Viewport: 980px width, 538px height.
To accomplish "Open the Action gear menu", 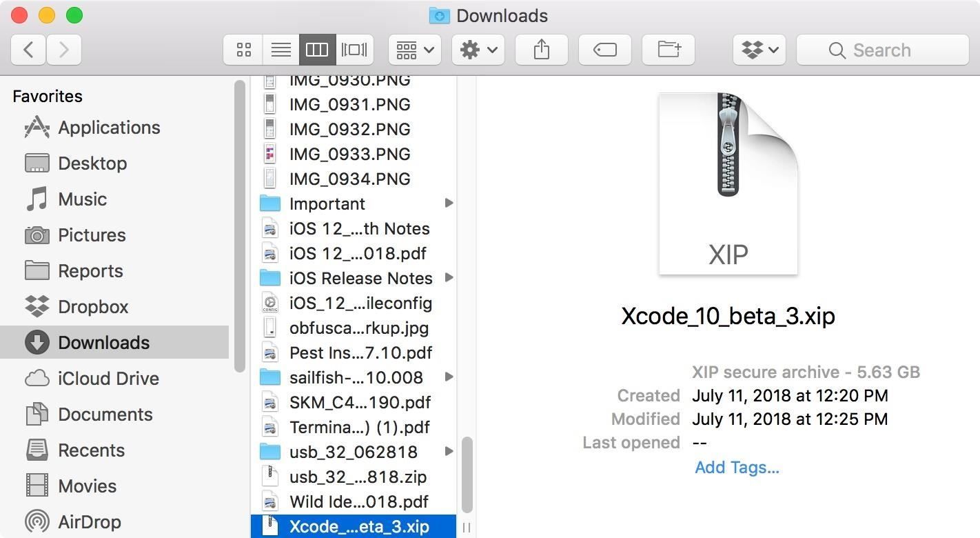I will 478,49.
